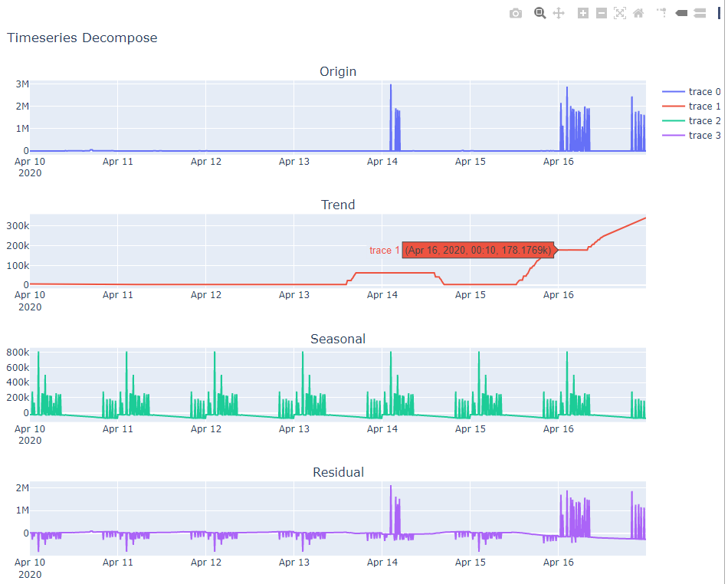This screenshot has width=728, height=584.
Task: Click the Zoom in plus button
Action: (x=582, y=14)
